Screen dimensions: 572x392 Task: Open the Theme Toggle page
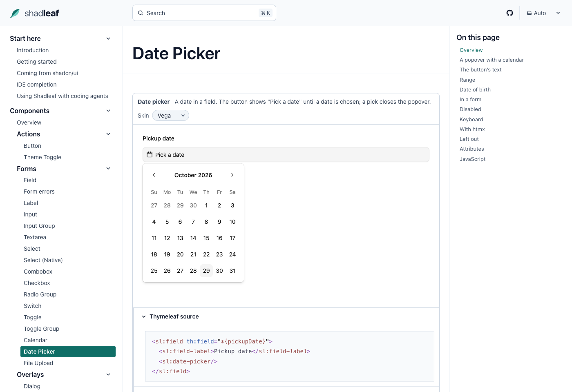(42, 157)
